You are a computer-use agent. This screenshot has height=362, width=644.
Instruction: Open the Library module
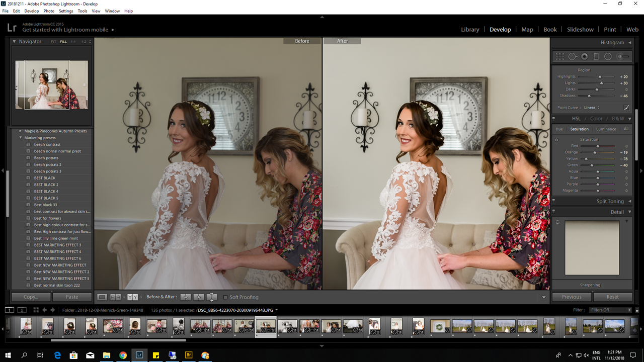click(x=470, y=30)
